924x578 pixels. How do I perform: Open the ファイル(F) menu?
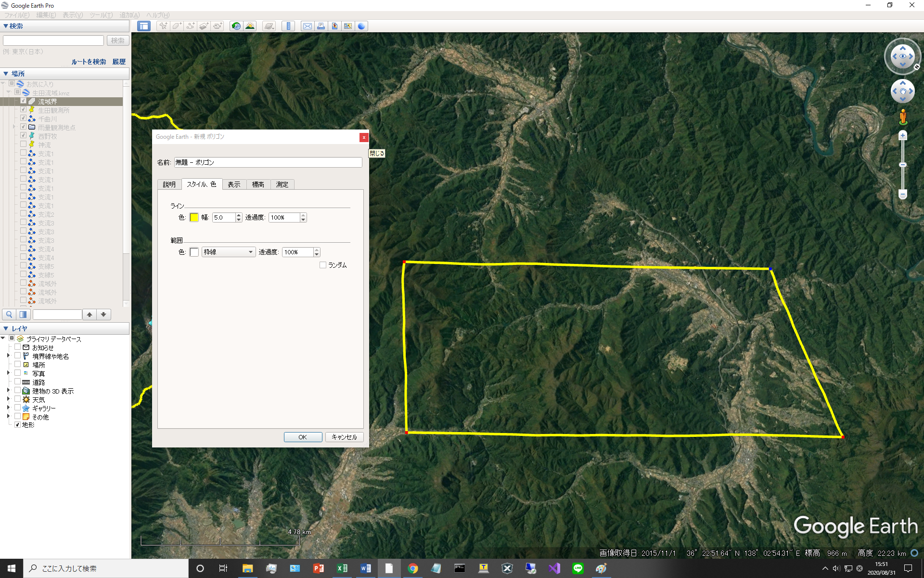pos(17,15)
